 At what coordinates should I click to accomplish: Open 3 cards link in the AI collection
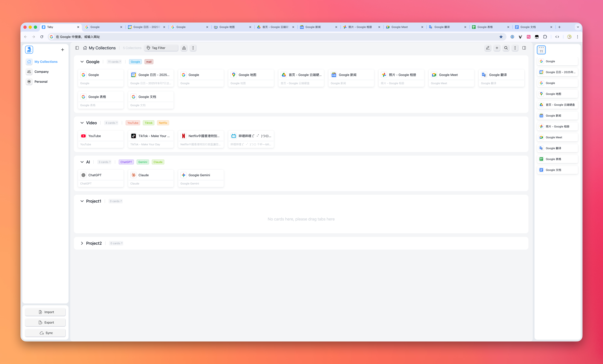(x=104, y=162)
